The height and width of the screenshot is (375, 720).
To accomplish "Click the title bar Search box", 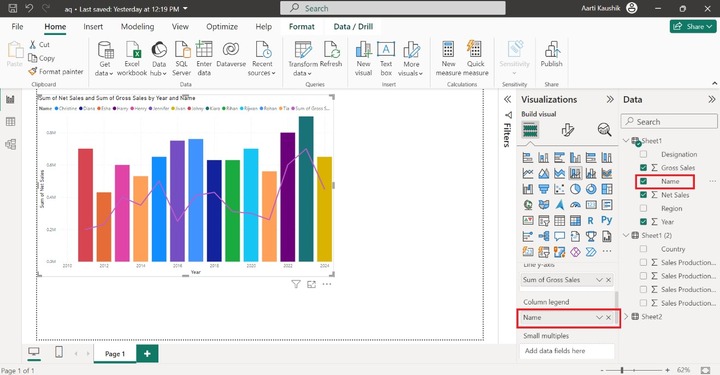I will click(393, 8).
